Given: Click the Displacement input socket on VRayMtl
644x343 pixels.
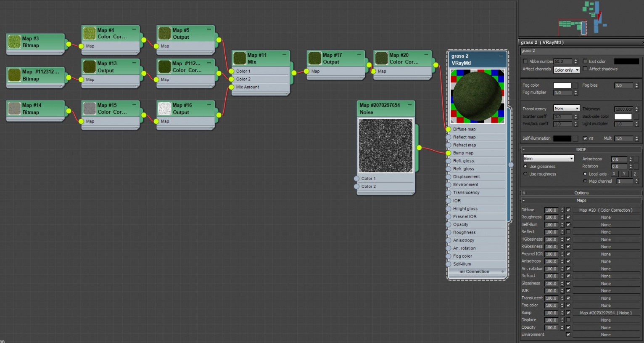Looking at the screenshot, I should [x=449, y=177].
